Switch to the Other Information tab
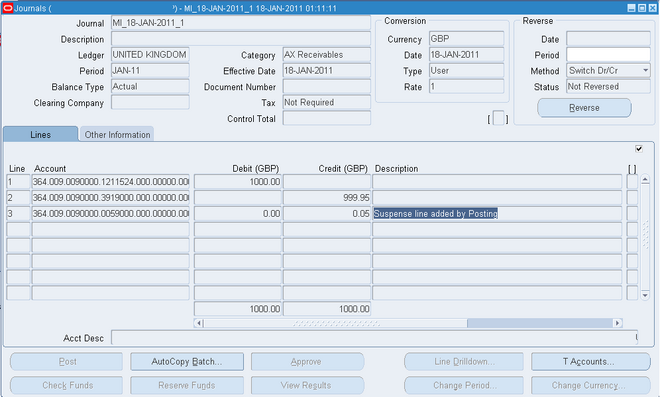Viewport: 660px width, 397px height. coord(117,134)
